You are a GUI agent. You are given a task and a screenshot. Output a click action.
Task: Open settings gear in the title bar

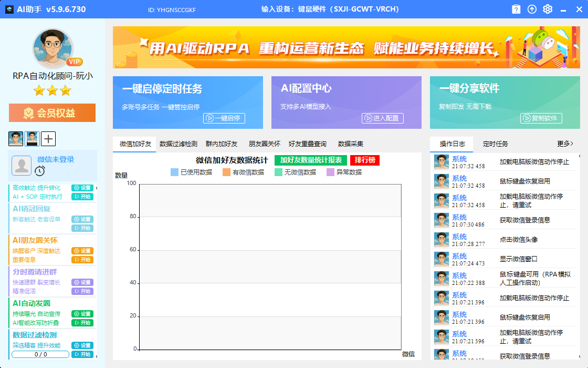548,9
